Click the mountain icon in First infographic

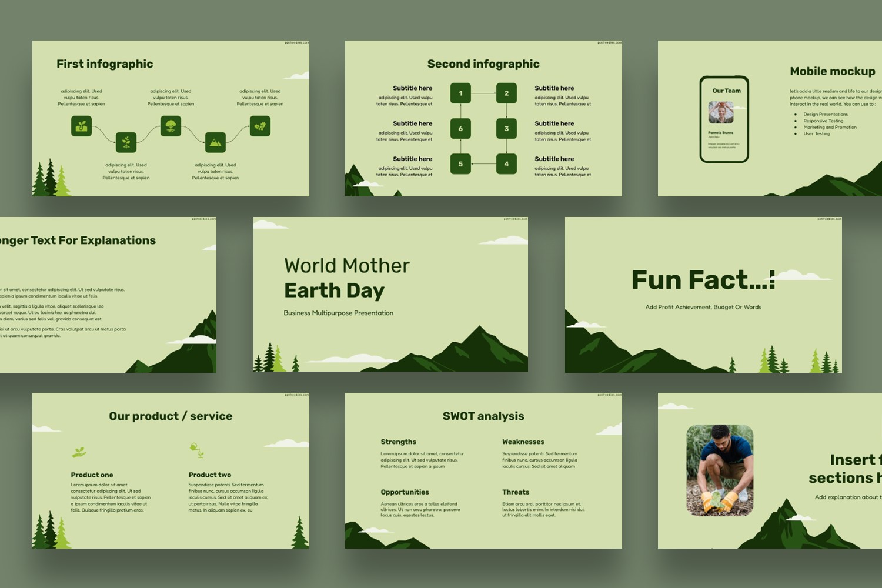tap(214, 141)
